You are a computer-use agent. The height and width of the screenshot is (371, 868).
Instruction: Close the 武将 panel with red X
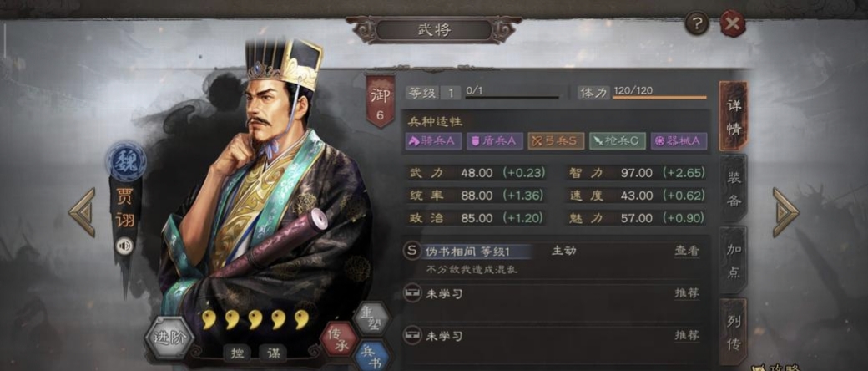(733, 24)
